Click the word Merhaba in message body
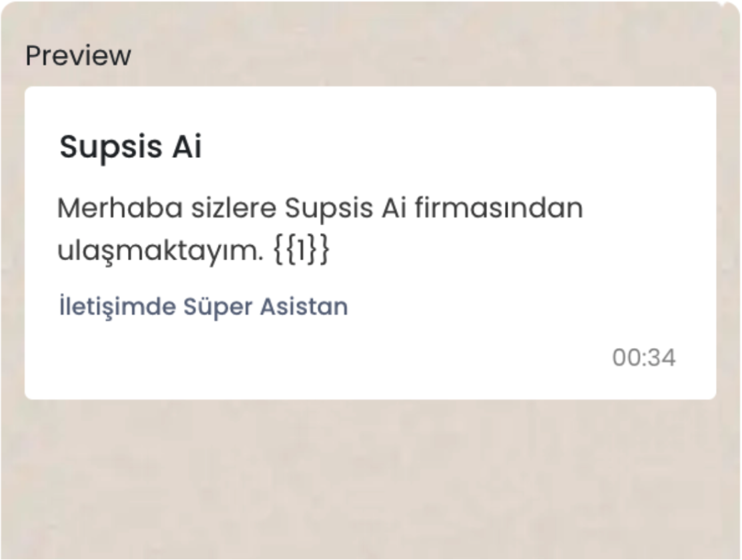The width and height of the screenshot is (742, 560). 120,208
